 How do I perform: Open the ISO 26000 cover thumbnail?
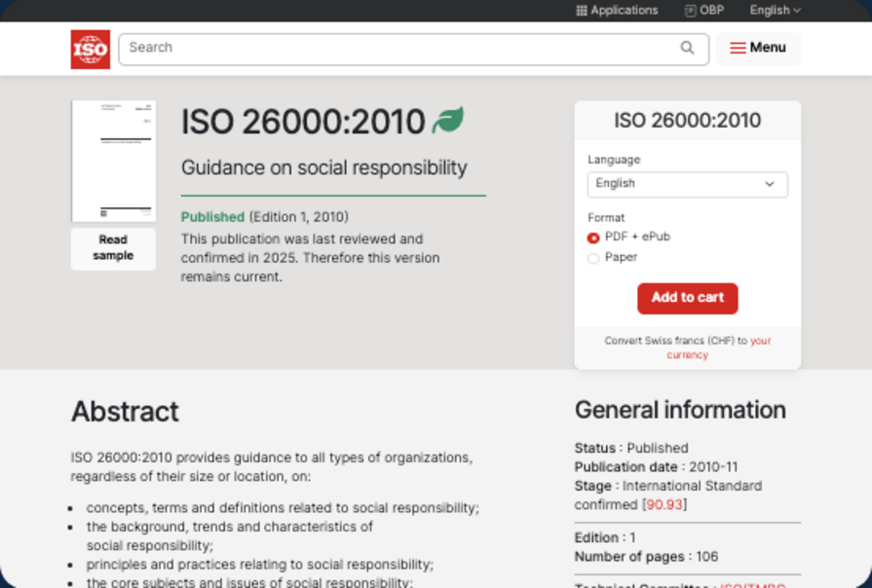pyautogui.click(x=113, y=162)
